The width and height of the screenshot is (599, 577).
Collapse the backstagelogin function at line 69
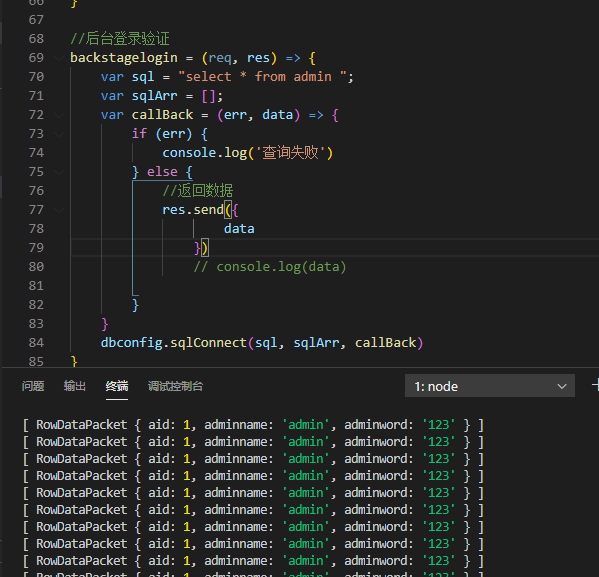pos(59,58)
